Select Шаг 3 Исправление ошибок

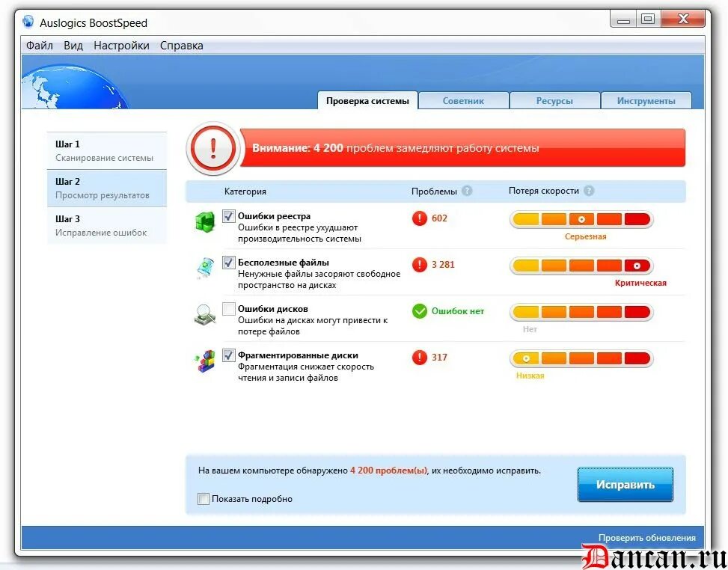pyautogui.click(x=107, y=226)
